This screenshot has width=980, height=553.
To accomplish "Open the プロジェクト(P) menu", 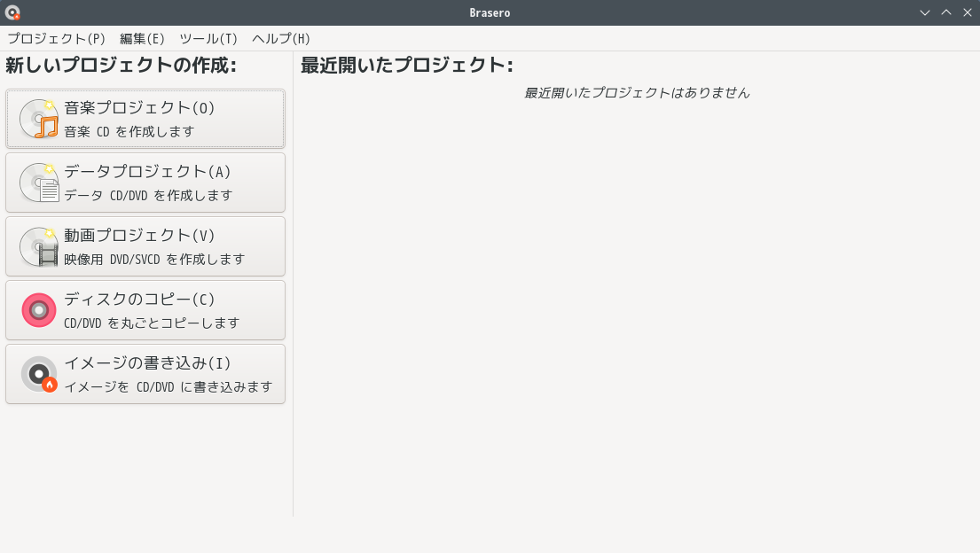I will point(56,38).
